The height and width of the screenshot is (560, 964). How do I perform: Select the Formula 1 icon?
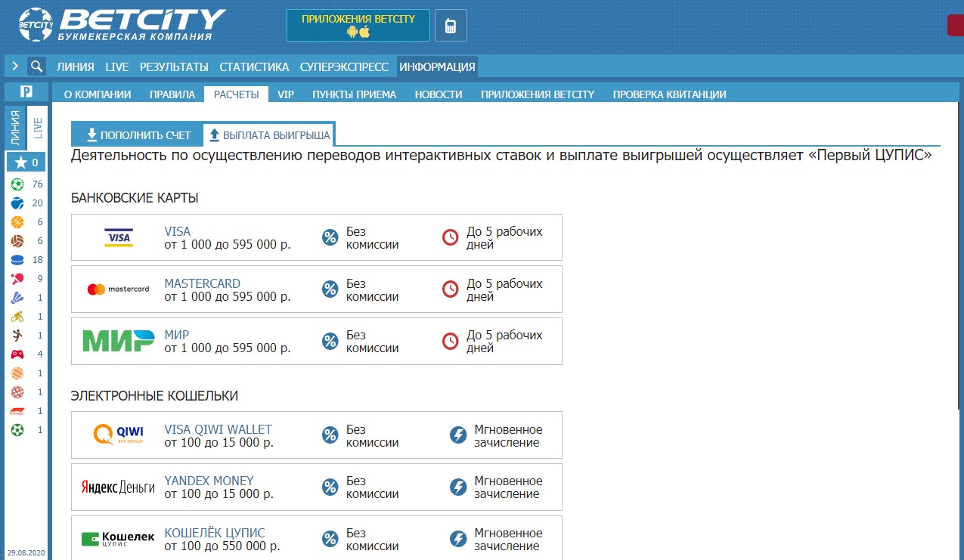pos(17,411)
